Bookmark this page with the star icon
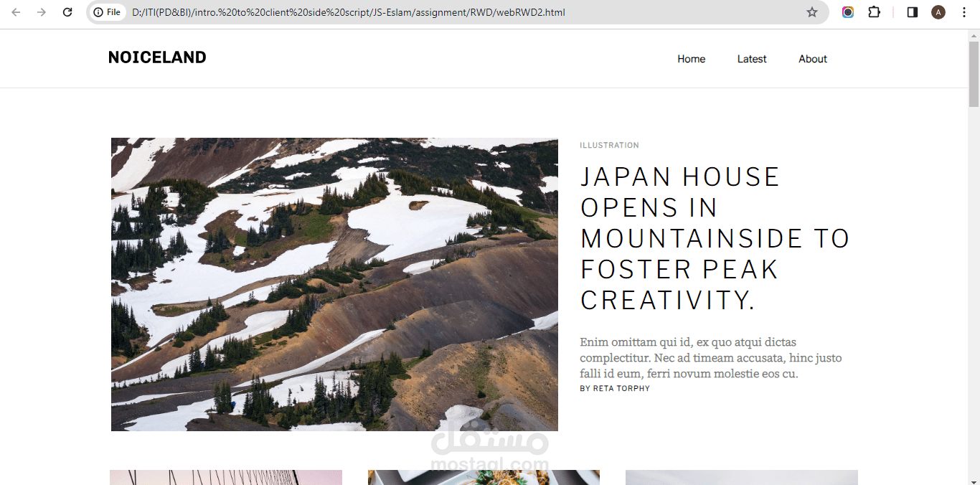The height and width of the screenshot is (485, 980). 812,12
